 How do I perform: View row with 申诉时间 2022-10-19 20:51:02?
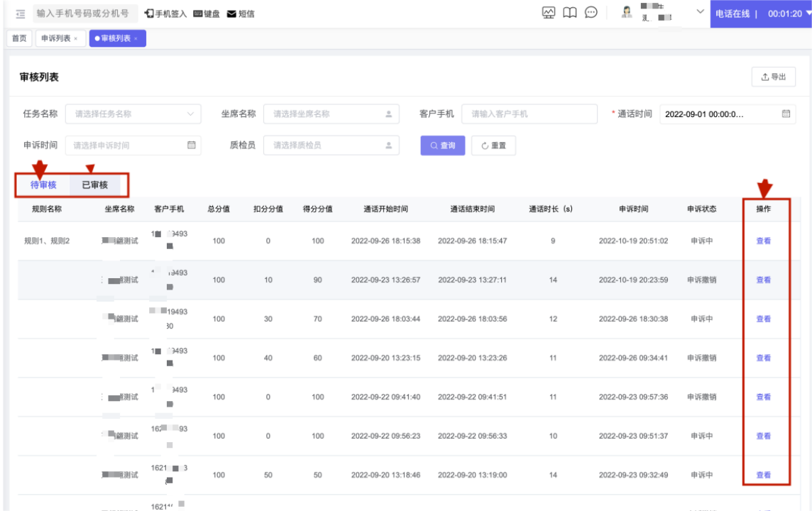coord(763,241)
